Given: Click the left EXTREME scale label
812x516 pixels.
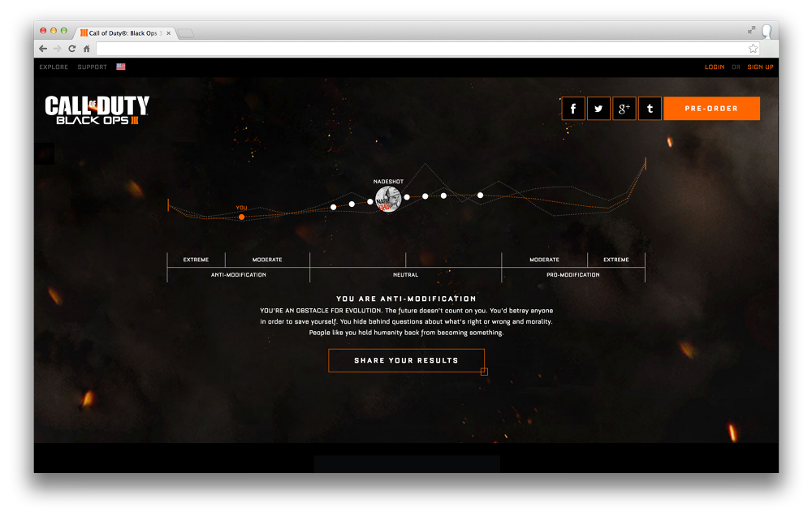Looking at the screenshot, I should point(196,260).
